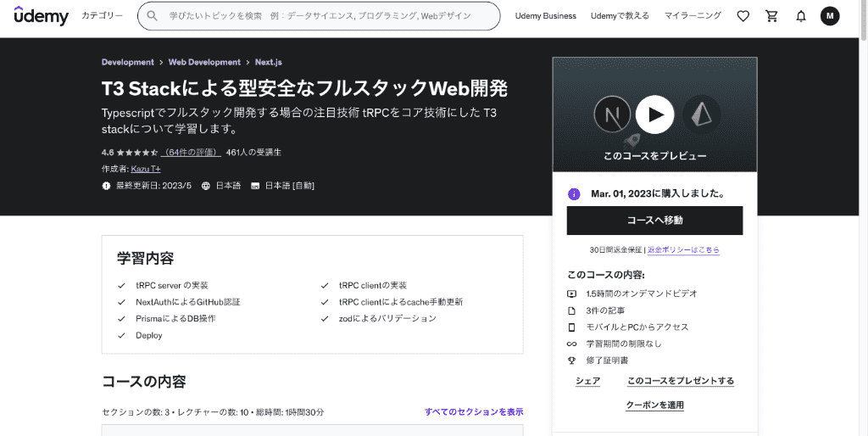Click the closed captions icon
The width and height of the screenshot is (868, 436).
pyautogui.click(x=255, y=186)
